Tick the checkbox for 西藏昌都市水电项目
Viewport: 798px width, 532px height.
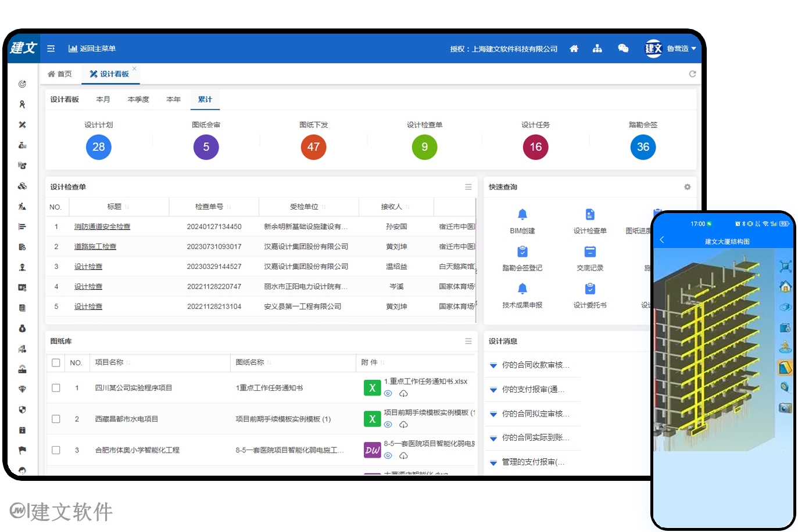(56, 419)
